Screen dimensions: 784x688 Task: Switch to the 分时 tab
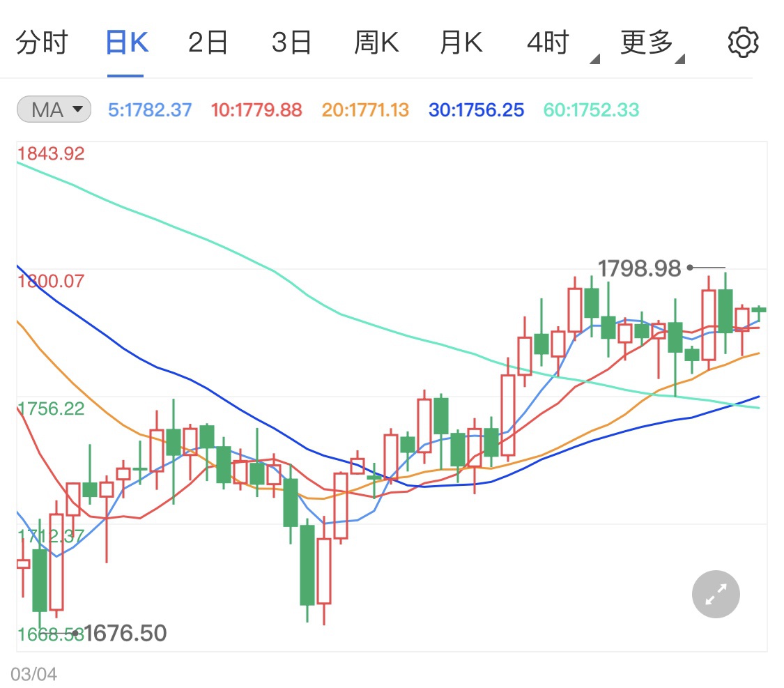42,43
